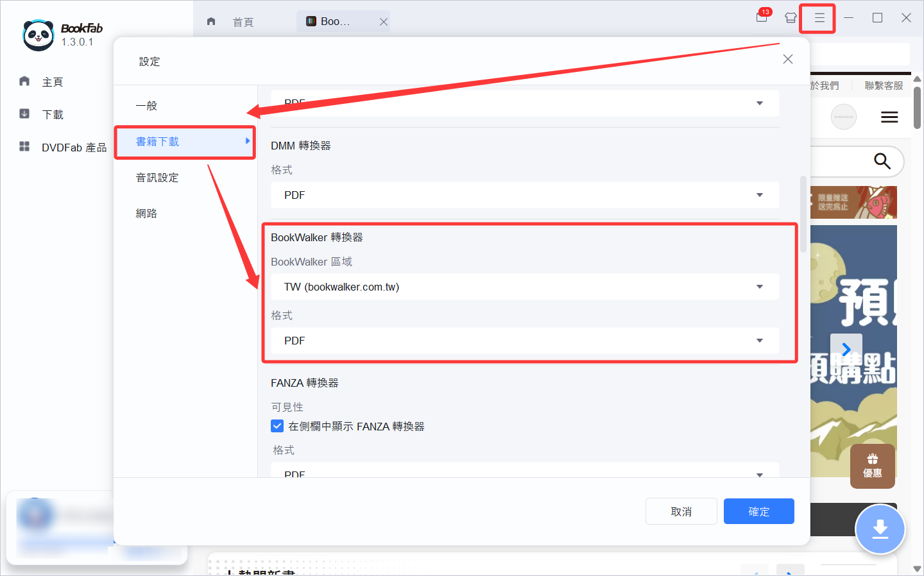The width and height of the screenshot is (924, 576).
Task: Go to 主頁 in the left sidebar
Action: click(x=53, y=82)
